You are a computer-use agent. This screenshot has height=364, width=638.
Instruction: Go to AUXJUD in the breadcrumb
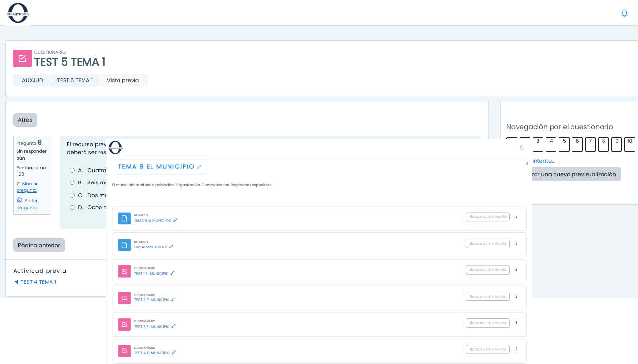(x=33, y=80)
